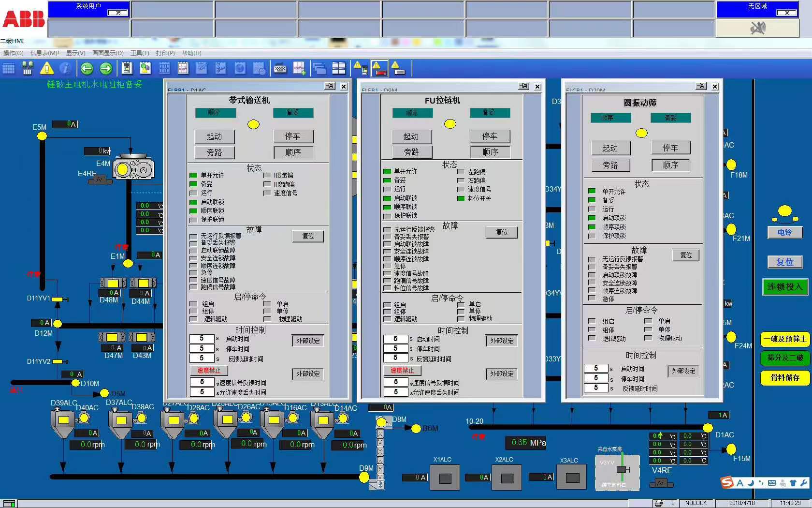Open the 信息表(M) menu
Viewport: 812px width, 508px height.
(44, 53)
